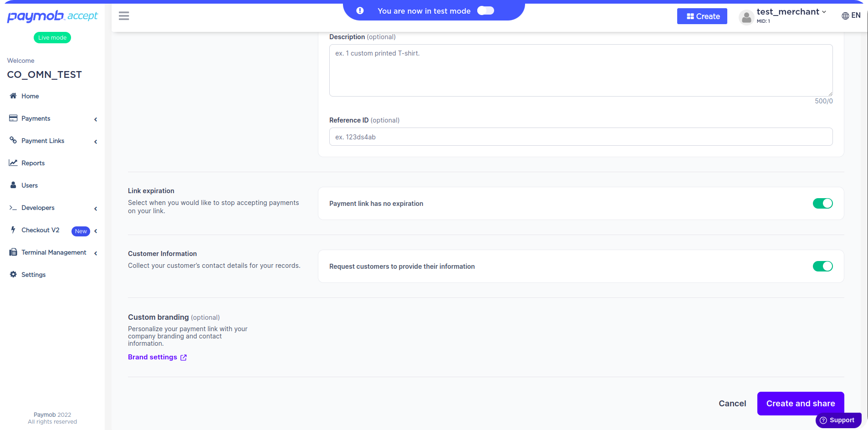Click the Checkout V2 lightning icon
The width and height of the screenshot is (868, 430).
click(13, 230)
